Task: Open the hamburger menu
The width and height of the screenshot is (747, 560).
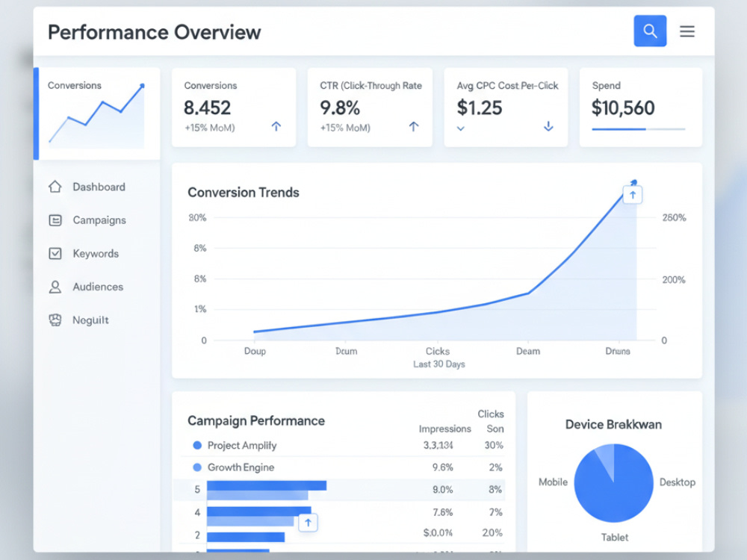Action: [x=687, y=31]
